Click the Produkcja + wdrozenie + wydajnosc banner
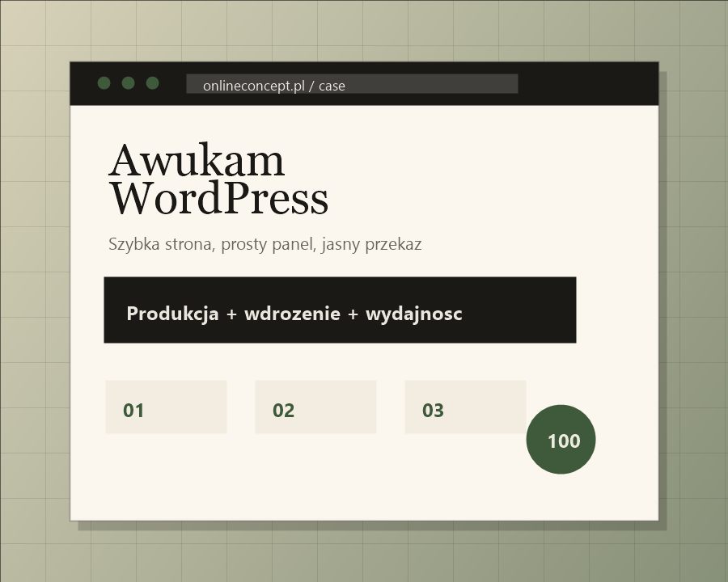The width and height of the screenshot is (728, 582). [340, 310]
